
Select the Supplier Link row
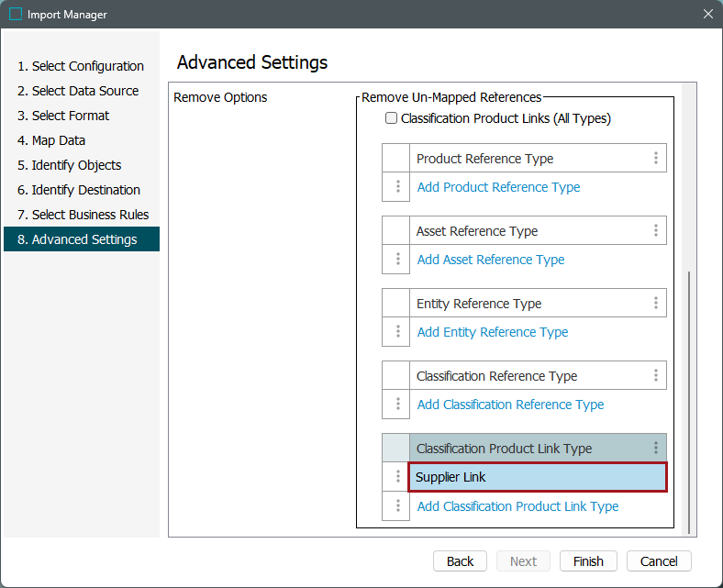click(x=537, y=477)
